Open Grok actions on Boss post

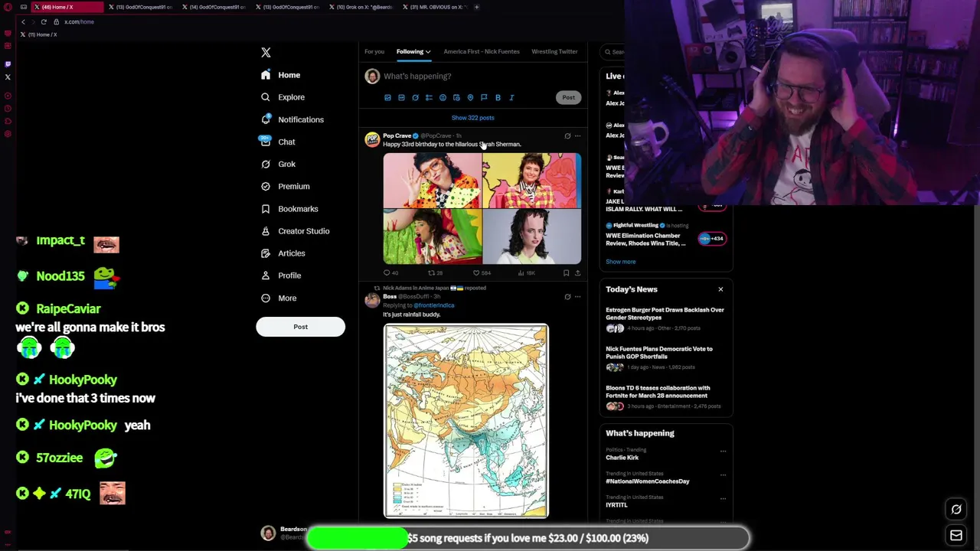coord(567,297)
